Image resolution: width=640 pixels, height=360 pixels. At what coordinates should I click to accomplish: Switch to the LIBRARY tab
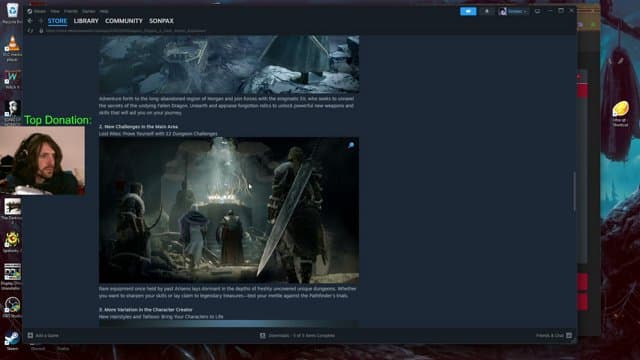[86, 21]
